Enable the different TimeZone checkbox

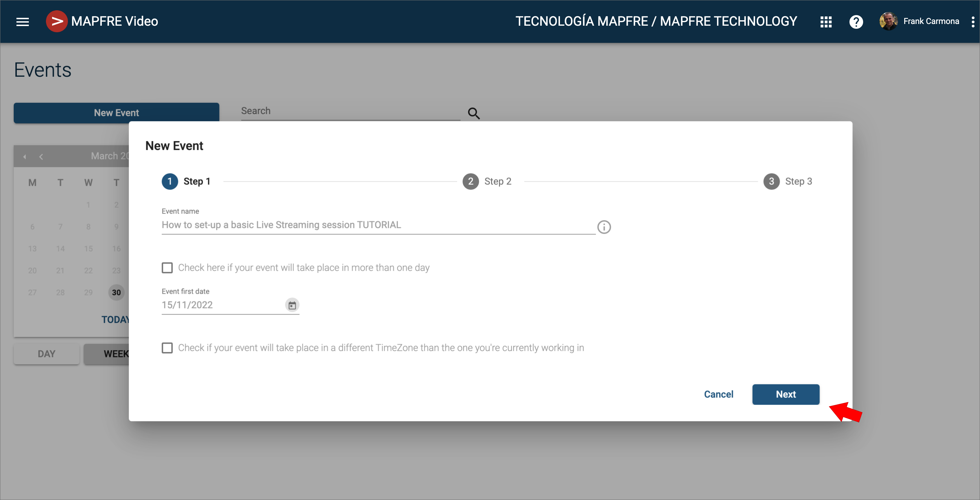click(167, 348)
